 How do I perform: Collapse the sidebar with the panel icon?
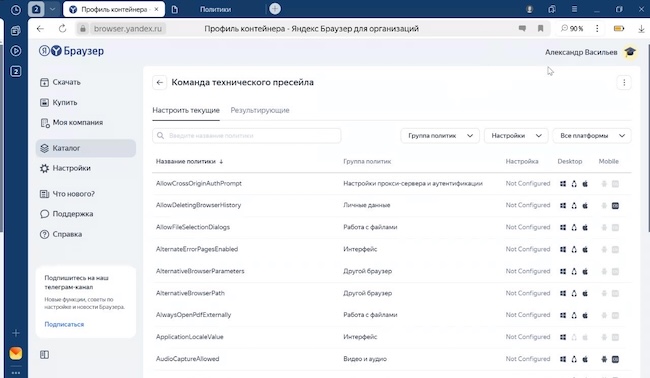click(x=44, y=355)
